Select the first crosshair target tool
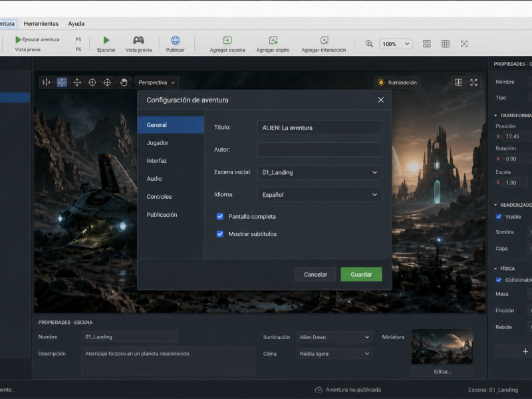 pyautogui.click(x=92, y=82)
